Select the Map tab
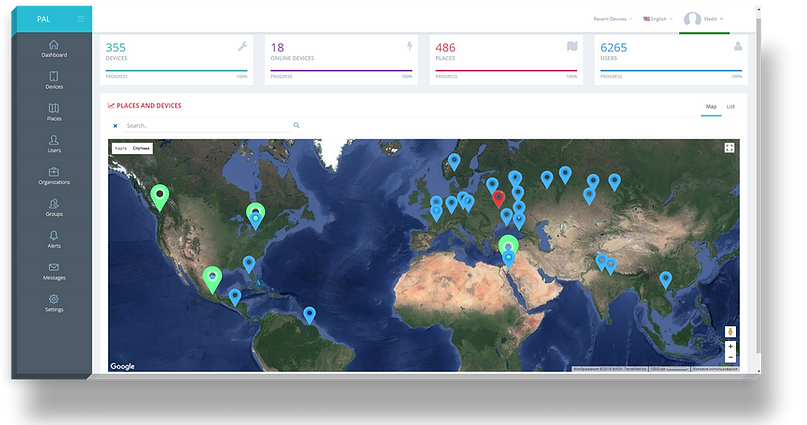This screenshot has height=425, width=807. [x=711, y=106]
